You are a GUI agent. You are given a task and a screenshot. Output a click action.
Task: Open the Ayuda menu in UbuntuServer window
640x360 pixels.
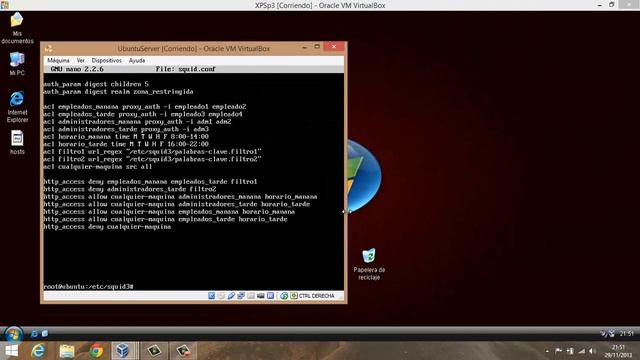tap(137, 60)
